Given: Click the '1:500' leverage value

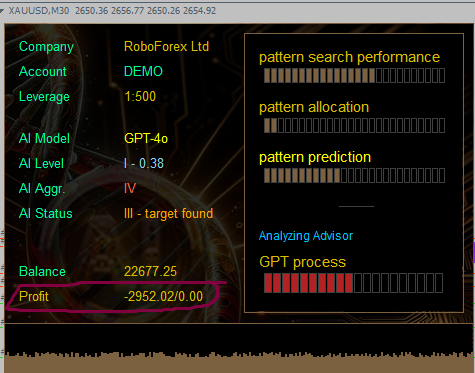Looking at the screenshot, I should tap(140, 97).
